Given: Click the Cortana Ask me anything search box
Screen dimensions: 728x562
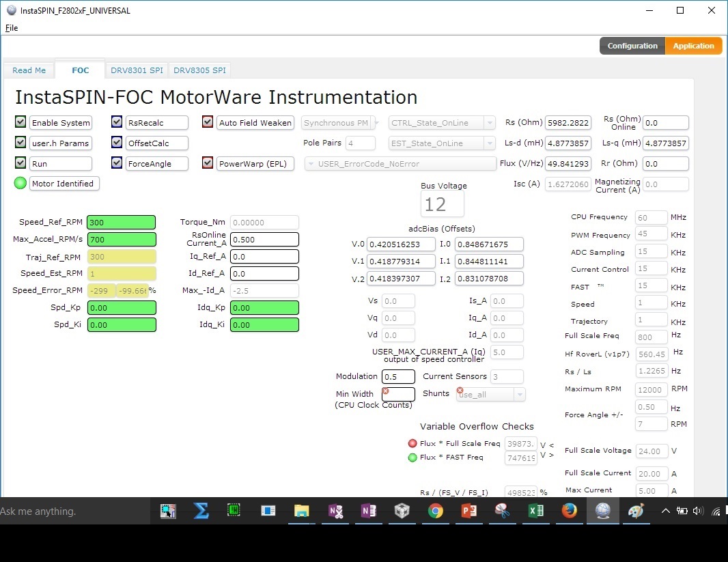Looking at the screenshot, I should 75,511.
